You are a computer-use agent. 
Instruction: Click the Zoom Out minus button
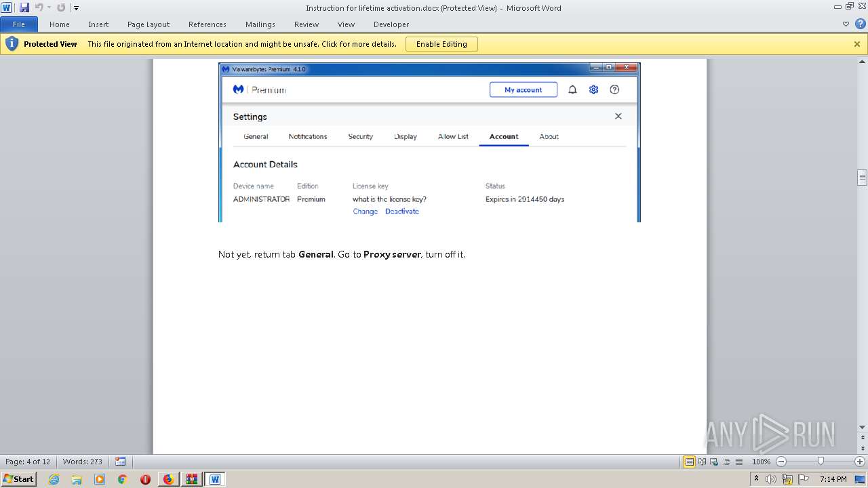click(781, 462)
